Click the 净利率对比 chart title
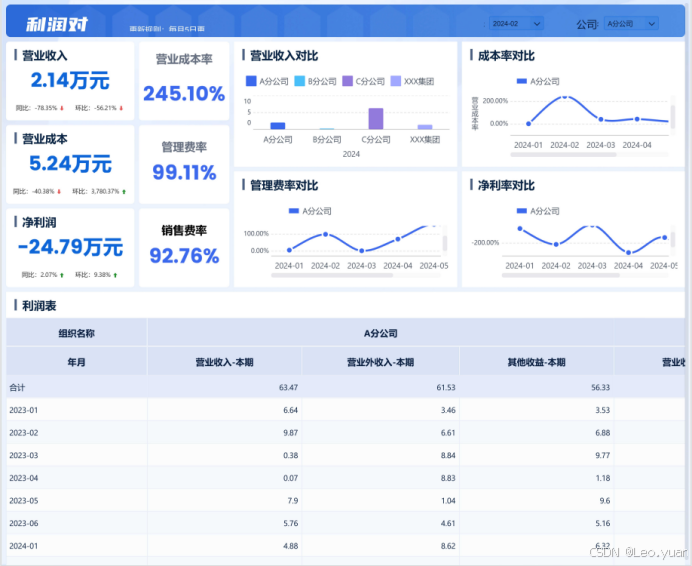Viewport: 692px width, 566px height. pos(506,185)
